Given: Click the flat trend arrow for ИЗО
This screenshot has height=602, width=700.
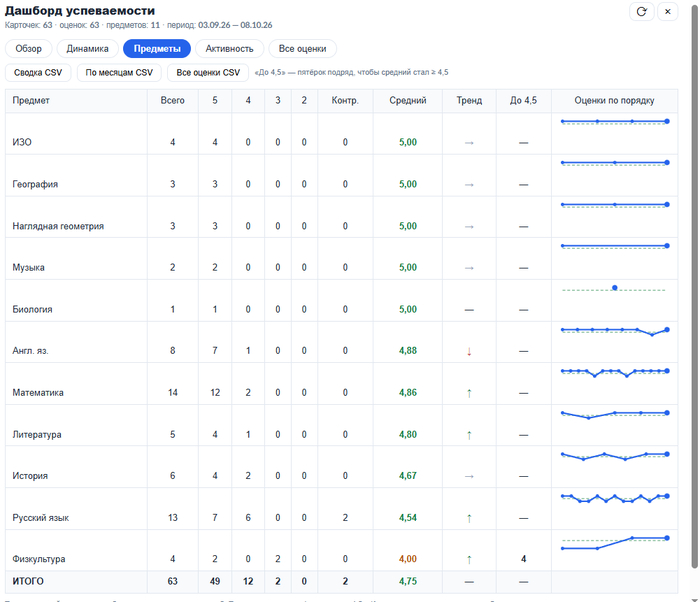Looking at the screenshot, I should click(x=469, y=143).
